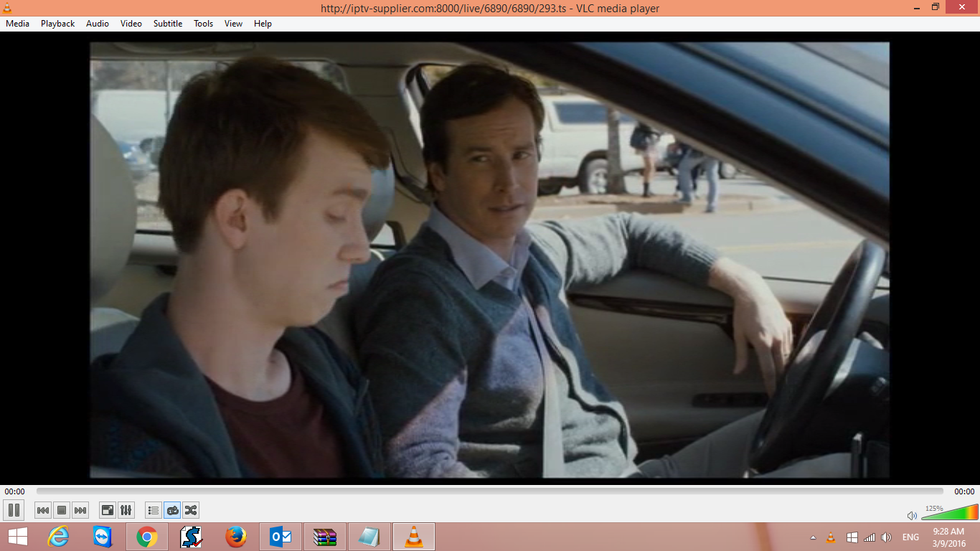Switch to Notepad in taskbar

[x=369, y=537]
